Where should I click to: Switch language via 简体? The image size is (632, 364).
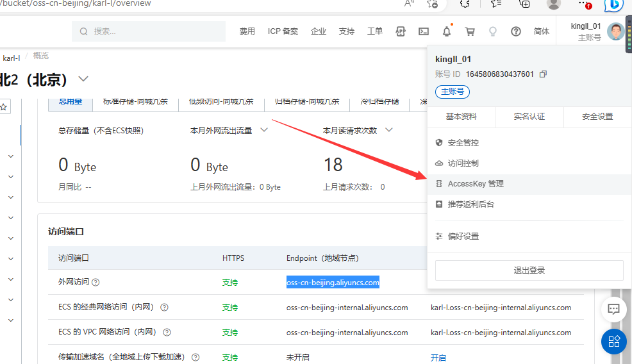(542, 31)
